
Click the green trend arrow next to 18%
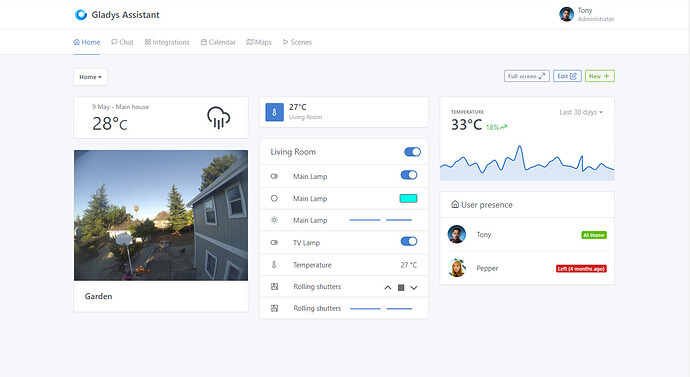pyautogui.click(x=503, y=127)
